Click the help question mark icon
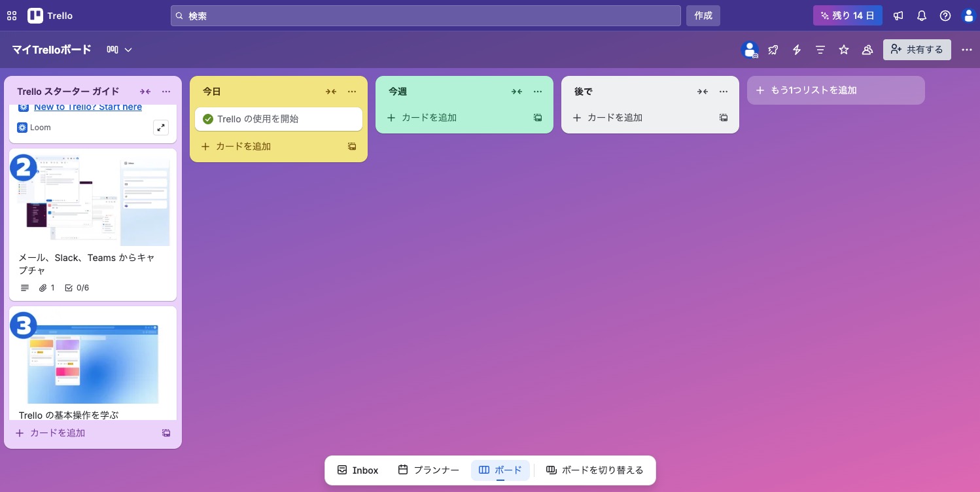 [945, 16]
